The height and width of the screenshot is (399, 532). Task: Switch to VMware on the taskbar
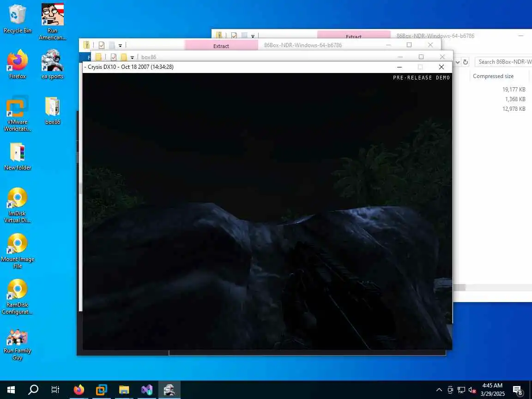(x=101, y=389)
